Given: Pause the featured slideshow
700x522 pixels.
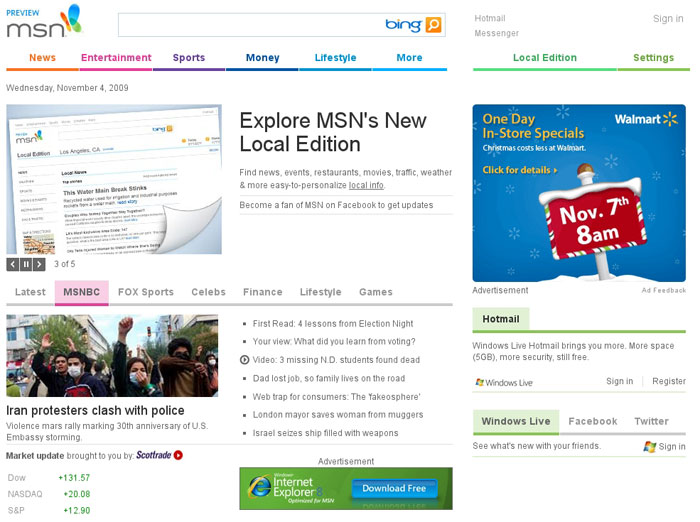Looking at the screenshot, I should click(x=26, y=264).
